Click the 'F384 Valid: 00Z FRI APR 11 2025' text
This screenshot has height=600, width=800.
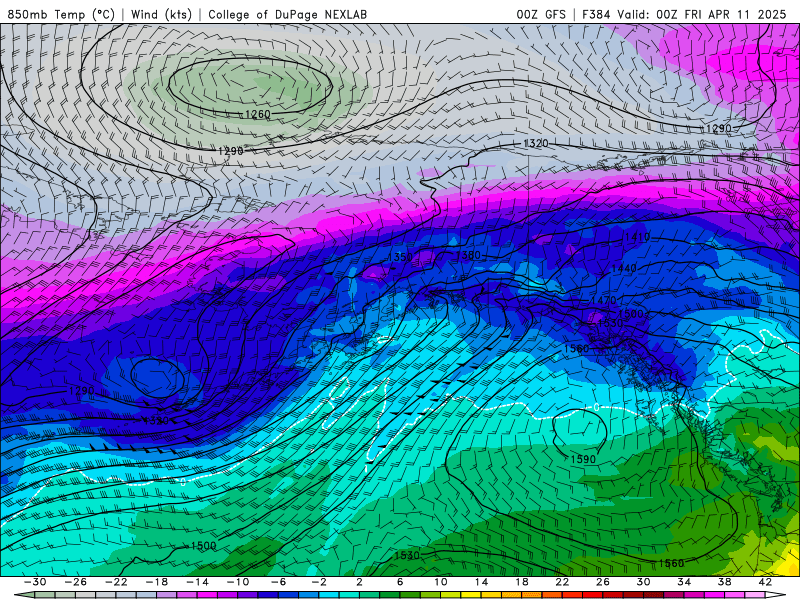(684, 14)
